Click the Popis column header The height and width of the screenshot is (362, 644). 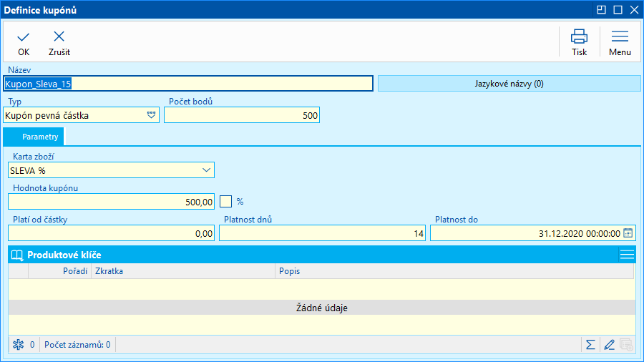pyautogui.click(x=454, y=271)
